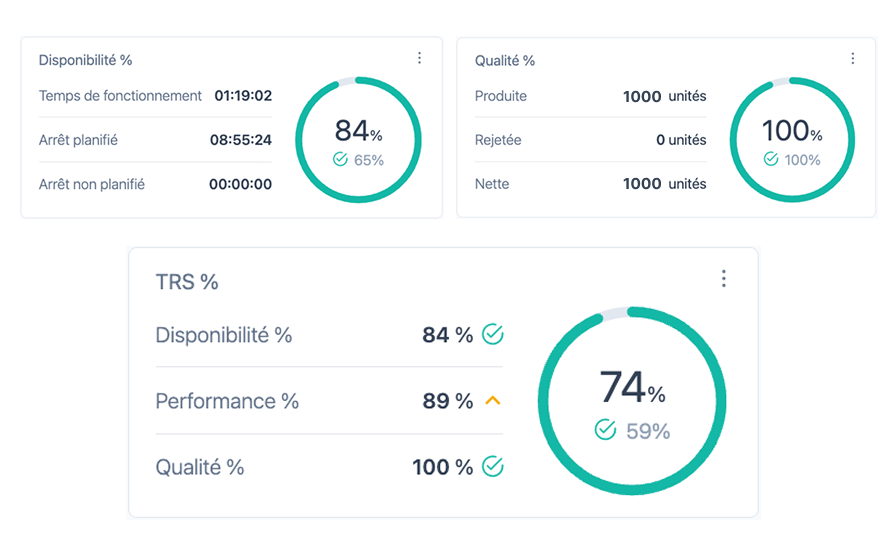Viewport: 888px width, 540px height.
Task: Click Qualité % row label in TRS card
Action: [200, 467]
